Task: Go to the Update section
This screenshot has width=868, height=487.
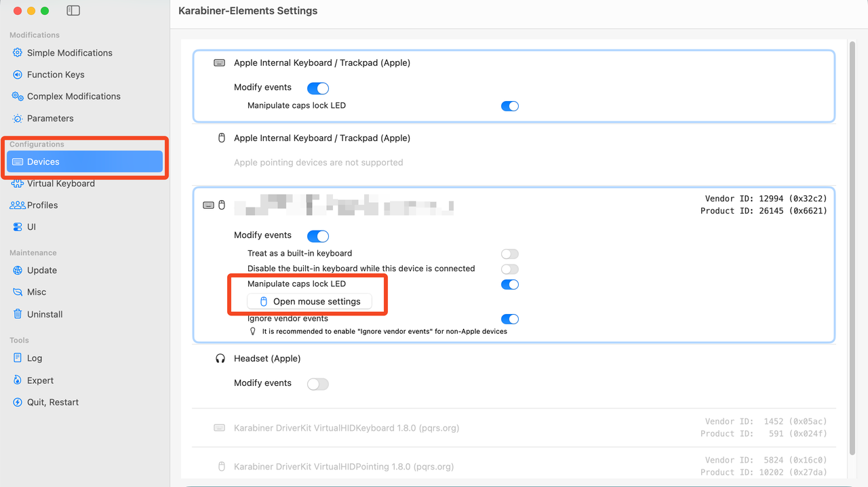Action: pyautogui.click(x=41, y=270)
